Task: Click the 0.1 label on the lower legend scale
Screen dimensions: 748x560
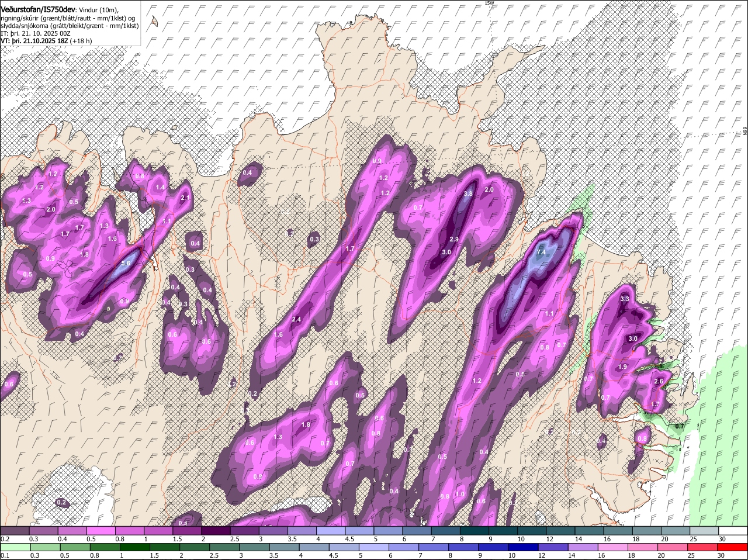Action: point(5,555)
